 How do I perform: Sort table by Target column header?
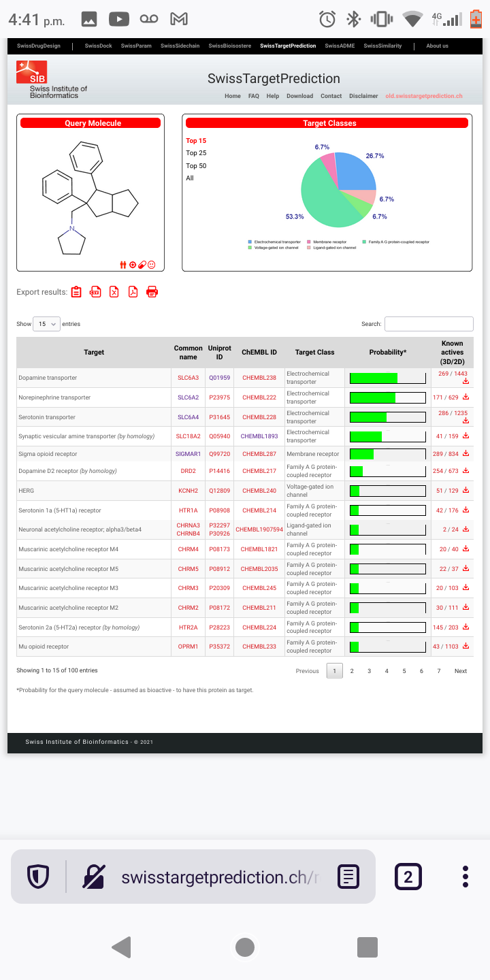[94, 353]
